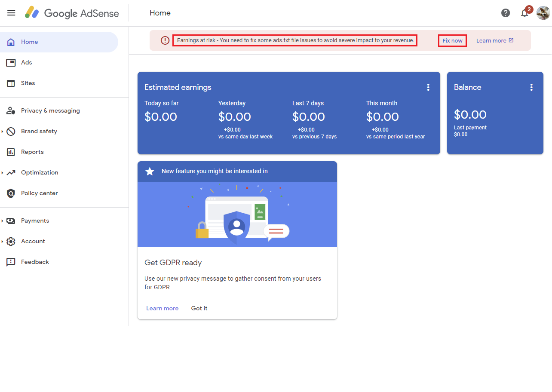Click the Fix now button
Image resolution: width=552 pixels, height=392 pixels.
[452, 40]
